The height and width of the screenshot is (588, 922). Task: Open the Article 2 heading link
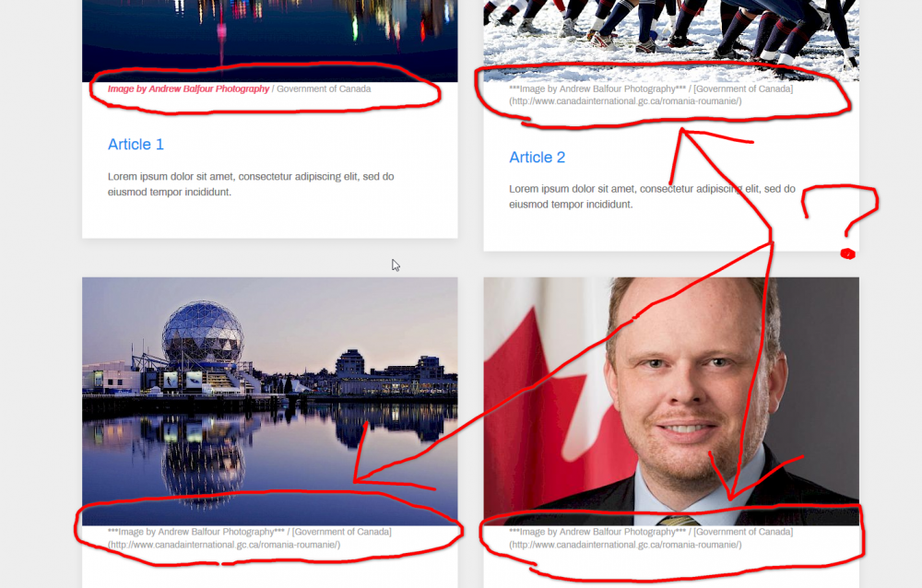(537, 158)
